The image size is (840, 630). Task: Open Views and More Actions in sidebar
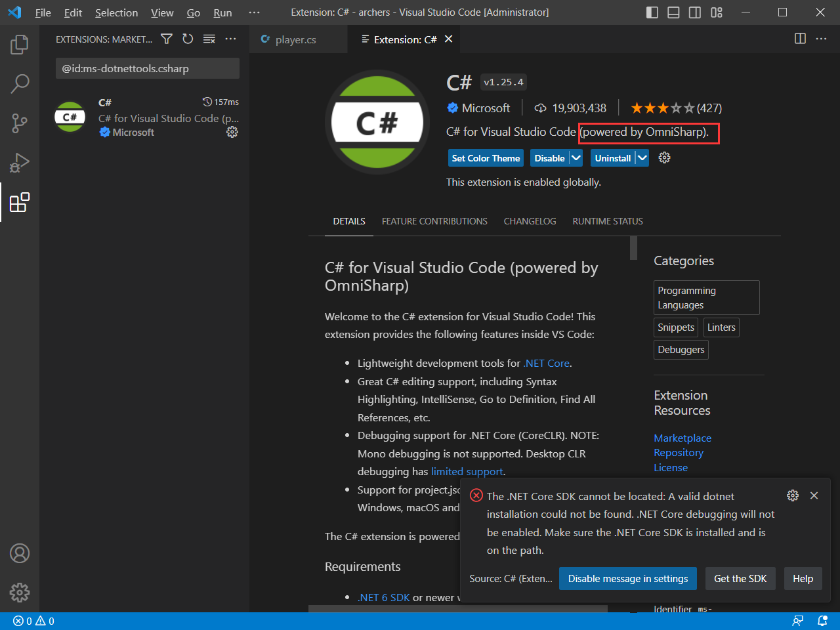[230, 39]
